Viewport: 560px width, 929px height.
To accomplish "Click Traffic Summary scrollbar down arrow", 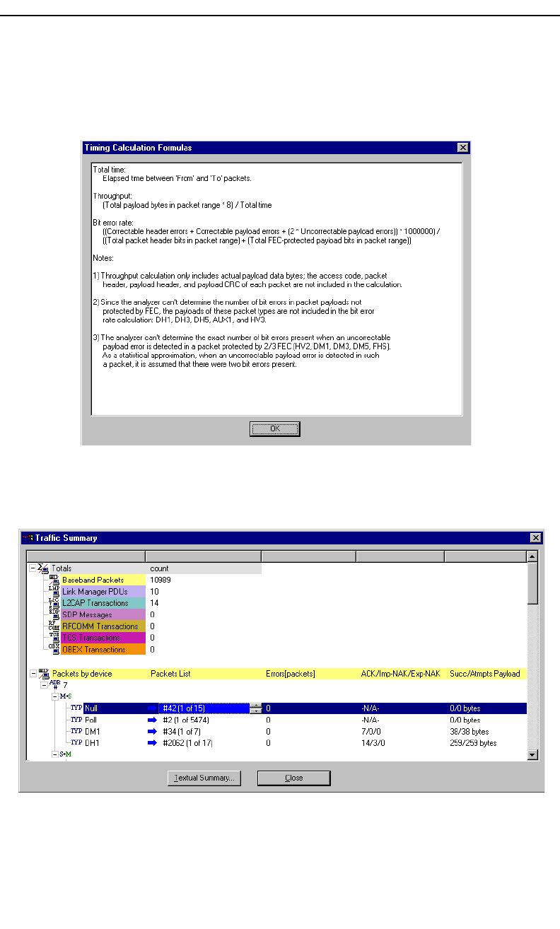I will (x=532, y=755).
